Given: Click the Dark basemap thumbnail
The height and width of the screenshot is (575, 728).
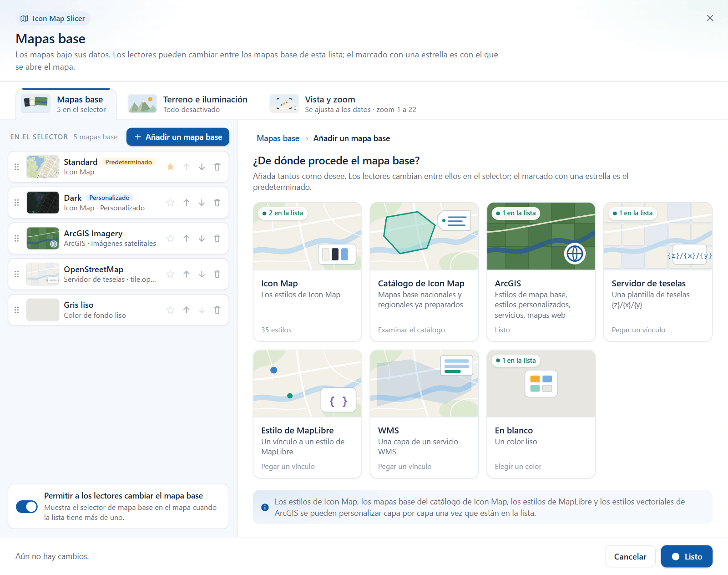Looking at the screenshot, I should (x=43, y=203).
